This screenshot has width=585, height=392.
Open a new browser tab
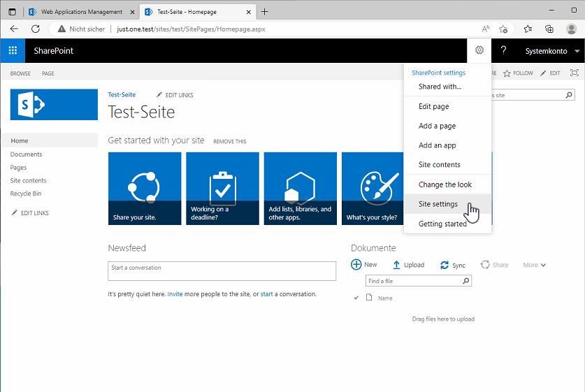click(x=264, y=12)
